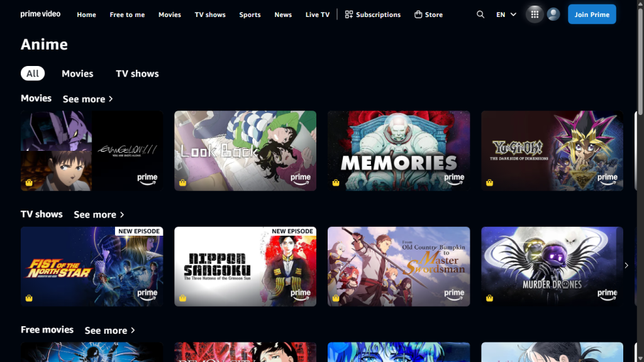The width and height of the screenshot is (644, 362).
Task: Open TV shows in the top navigation
Action: [x=210, y=14]
